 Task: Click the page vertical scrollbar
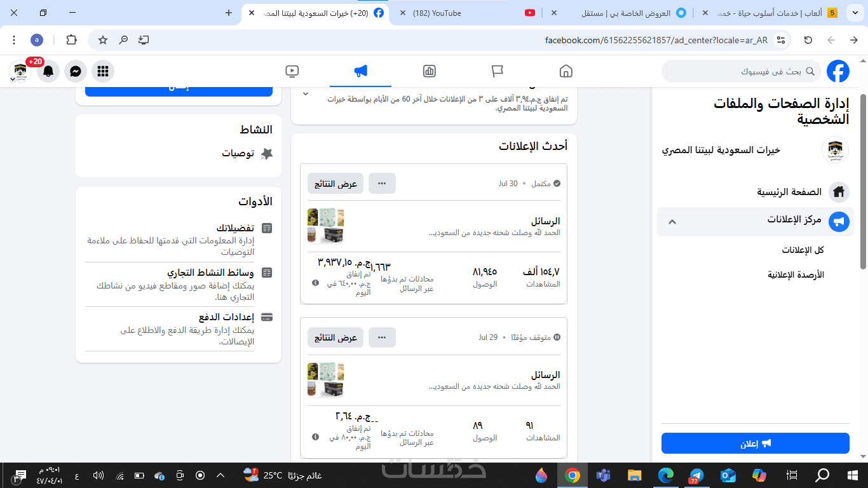863,182
